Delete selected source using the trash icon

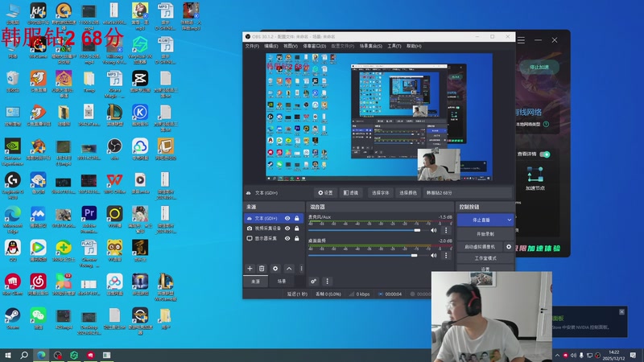(x=262, y=269)
